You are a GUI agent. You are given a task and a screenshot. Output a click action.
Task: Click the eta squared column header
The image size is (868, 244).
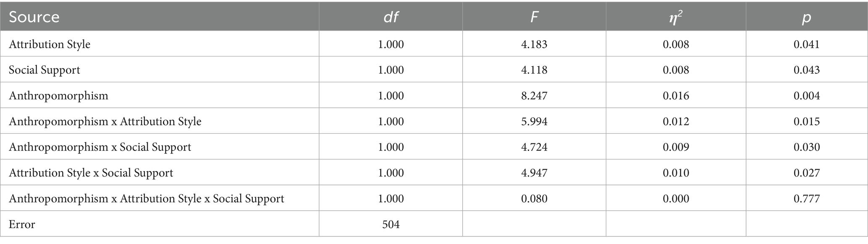click(676, 17)
